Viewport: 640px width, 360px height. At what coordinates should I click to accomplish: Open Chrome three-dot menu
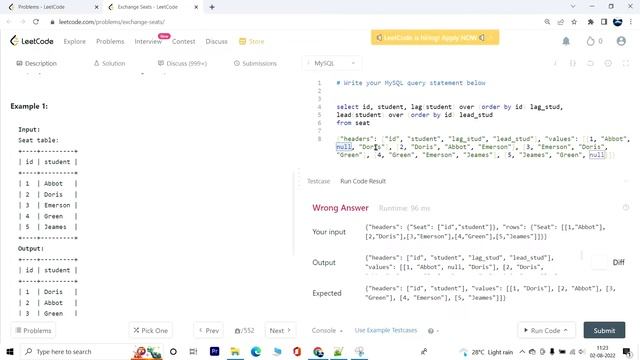click(x=631, y=22)
